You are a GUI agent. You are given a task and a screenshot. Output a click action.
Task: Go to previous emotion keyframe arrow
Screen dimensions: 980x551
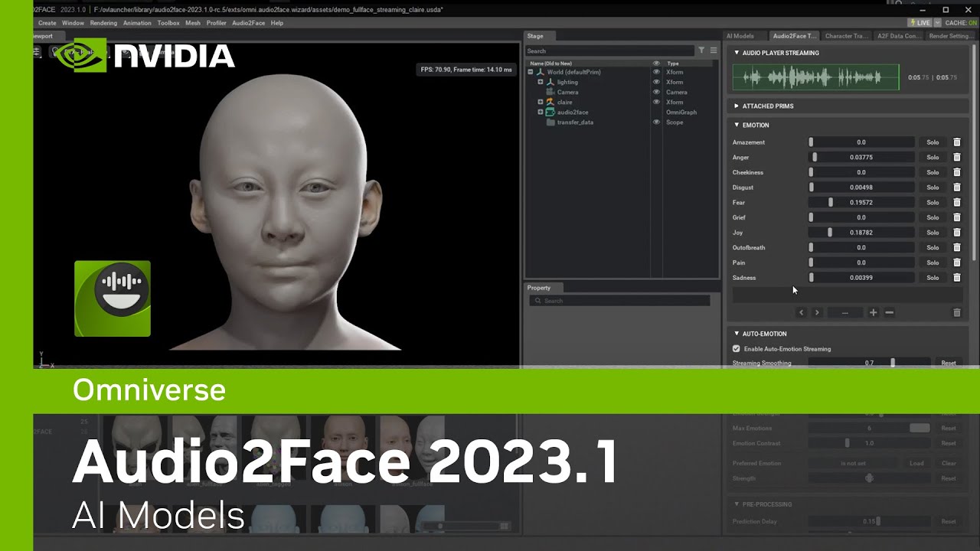[802, 312]
